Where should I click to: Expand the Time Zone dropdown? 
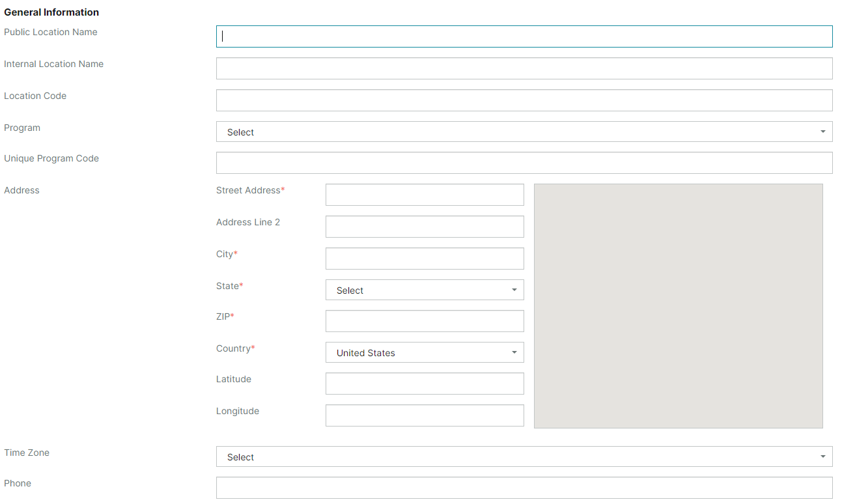524,456
